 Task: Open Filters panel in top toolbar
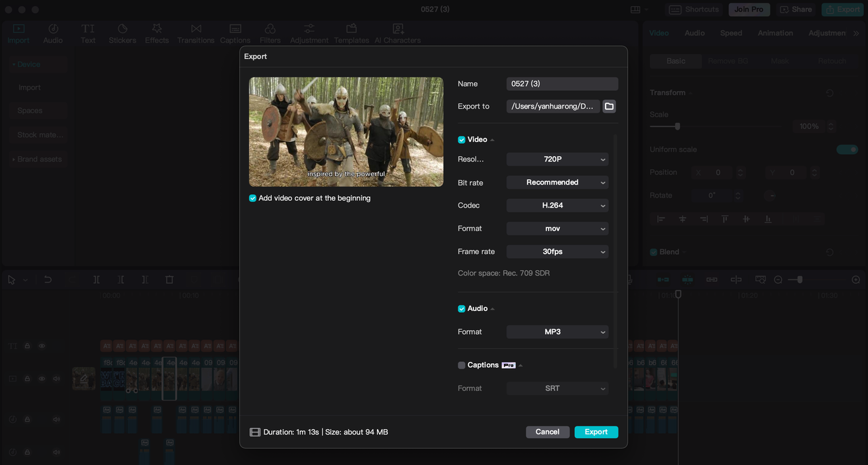(270, 33)
